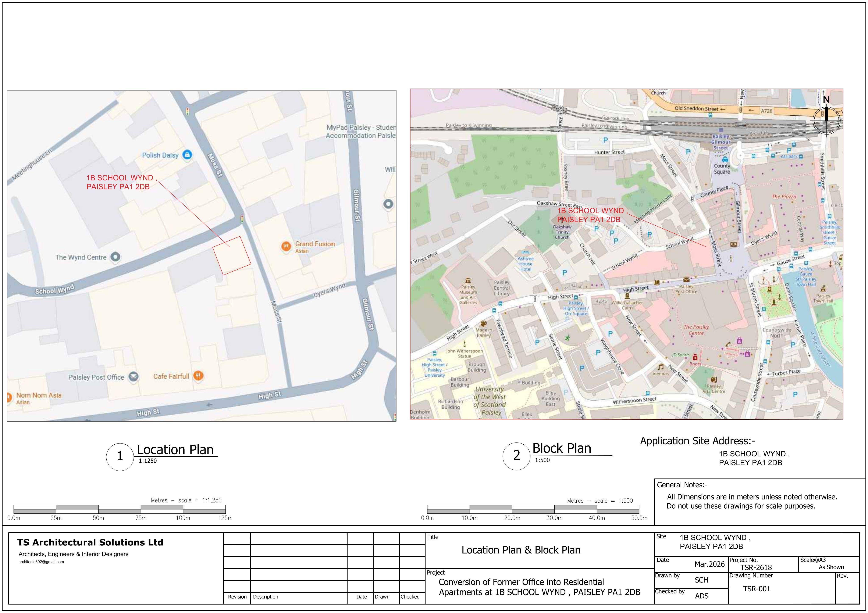Click the Boots pharmacy icon
This screenshot has width=868, height=613.
pyautogui.click(x=695, y=357)
